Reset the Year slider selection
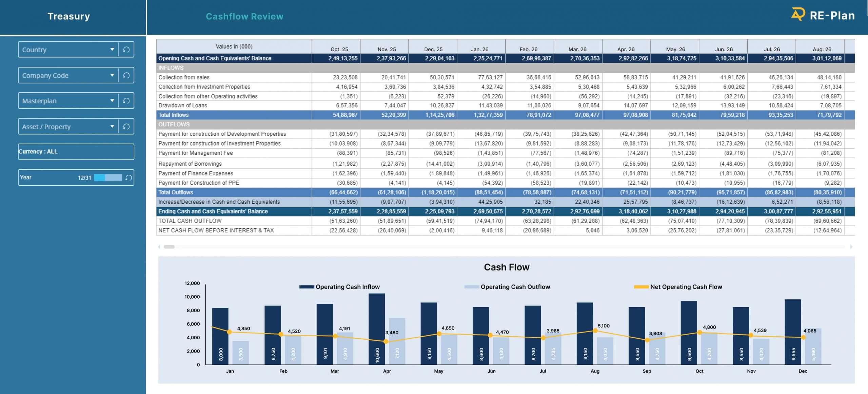 click(x=129, y=177)
